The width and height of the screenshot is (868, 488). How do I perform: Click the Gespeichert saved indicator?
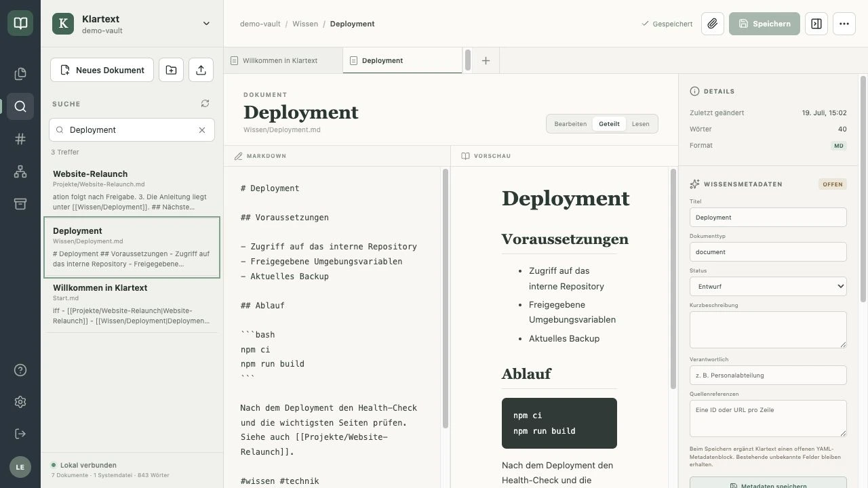(x=667, y=24)
